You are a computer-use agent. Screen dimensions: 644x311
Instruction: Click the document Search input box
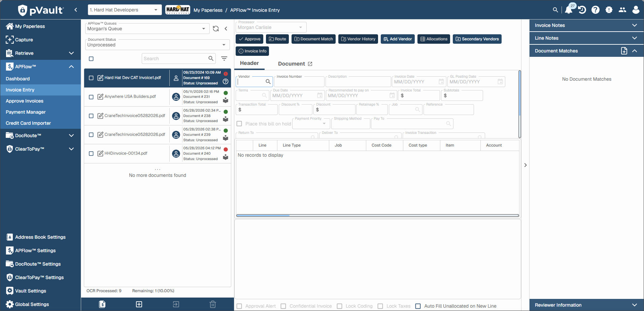[175, 59]
